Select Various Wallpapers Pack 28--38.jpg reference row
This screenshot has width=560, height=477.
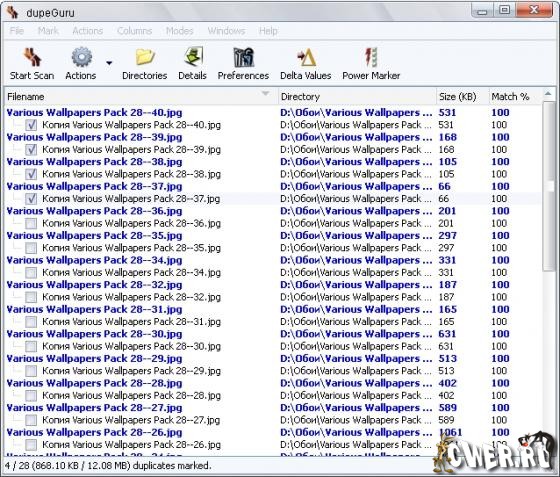(x=273, y=162)
